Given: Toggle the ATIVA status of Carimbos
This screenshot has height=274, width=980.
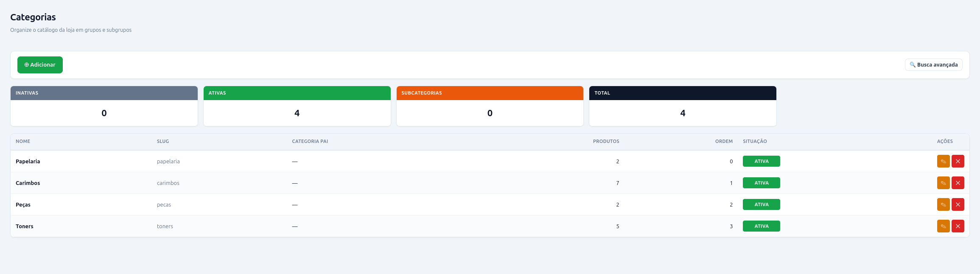Looking at the screenshot, I should point(761,183).
